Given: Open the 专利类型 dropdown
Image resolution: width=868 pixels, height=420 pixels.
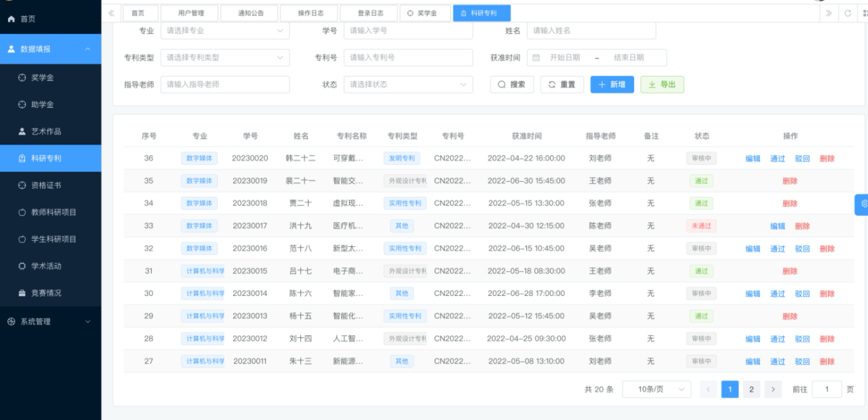Looking at the screenshot, I should point(225,58).
